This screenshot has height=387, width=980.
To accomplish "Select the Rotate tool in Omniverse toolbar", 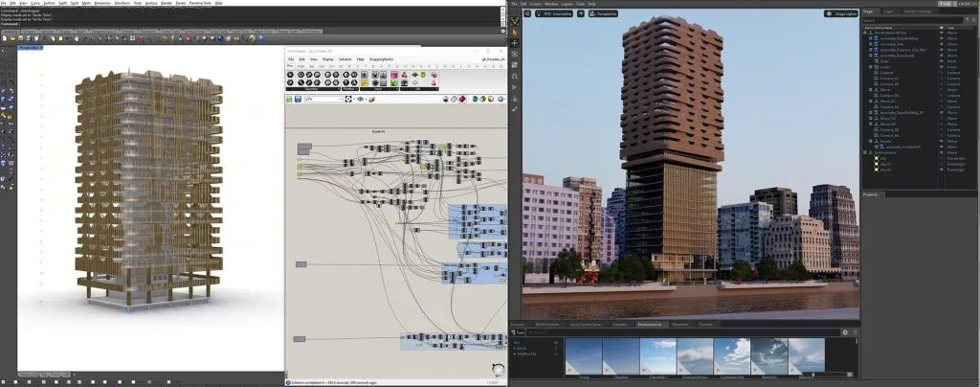I will [x=514, y=54].
